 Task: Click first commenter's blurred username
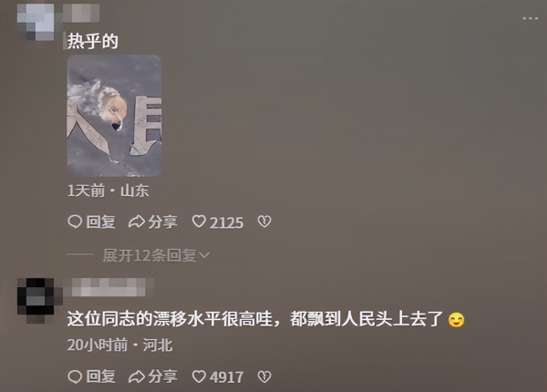(81, 13)
